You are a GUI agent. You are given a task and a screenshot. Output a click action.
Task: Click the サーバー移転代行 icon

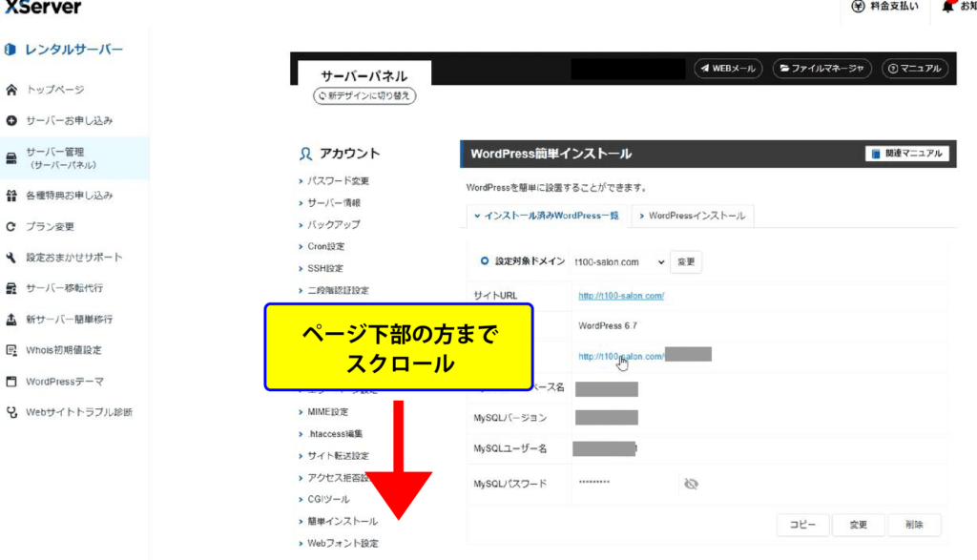(x=11, y=288)
